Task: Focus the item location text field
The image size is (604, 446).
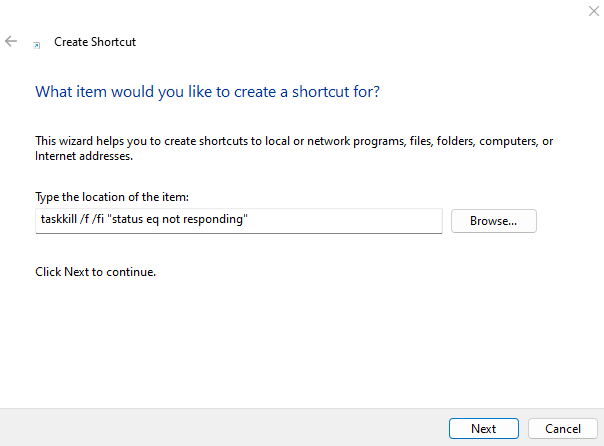Action: [x=239, y=221]
